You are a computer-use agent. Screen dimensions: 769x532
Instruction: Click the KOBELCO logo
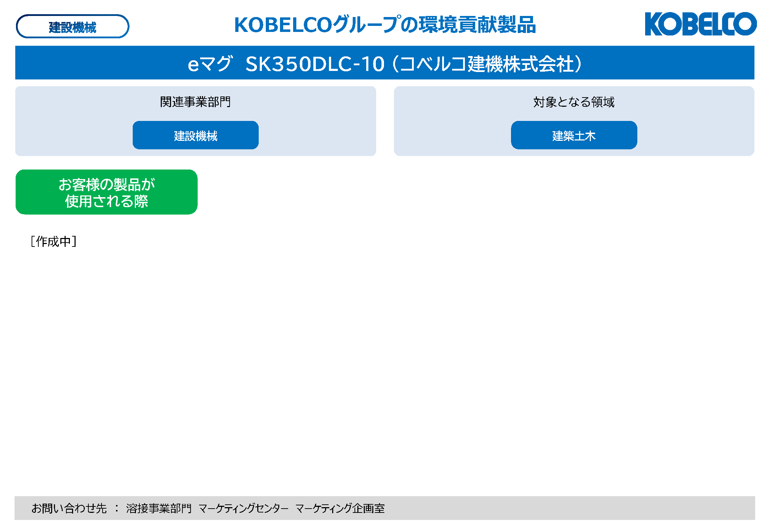[x=701, y=24]
